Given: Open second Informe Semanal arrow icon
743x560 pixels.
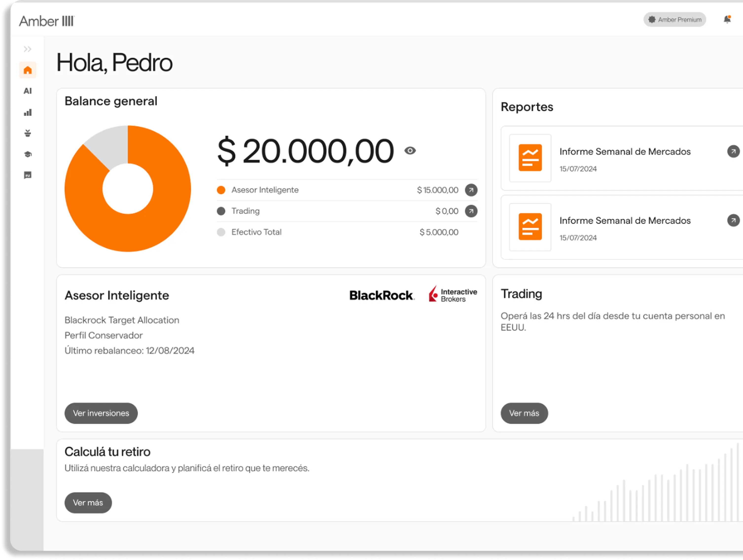Looking at the screenshot, I should pos(733,221).
